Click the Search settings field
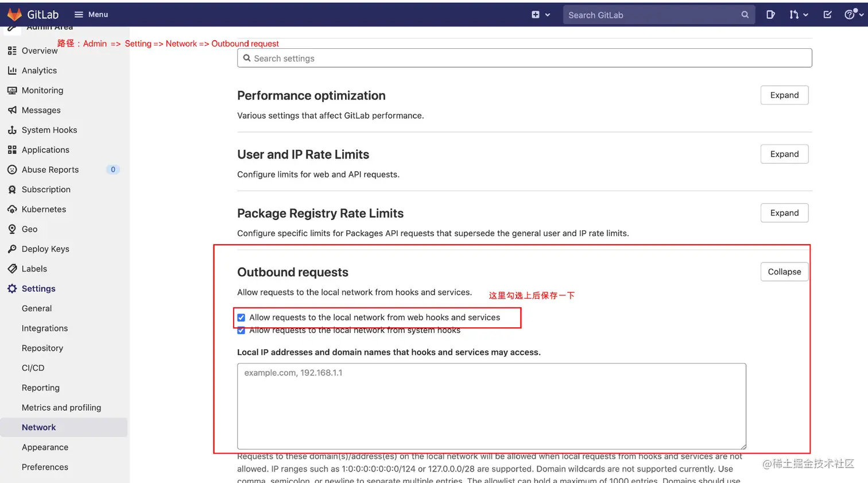868x483 pixels. tap(524, 58)
